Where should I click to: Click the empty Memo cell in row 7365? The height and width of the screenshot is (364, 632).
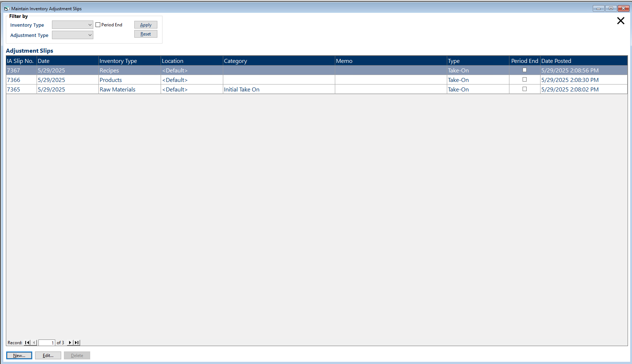391,89
